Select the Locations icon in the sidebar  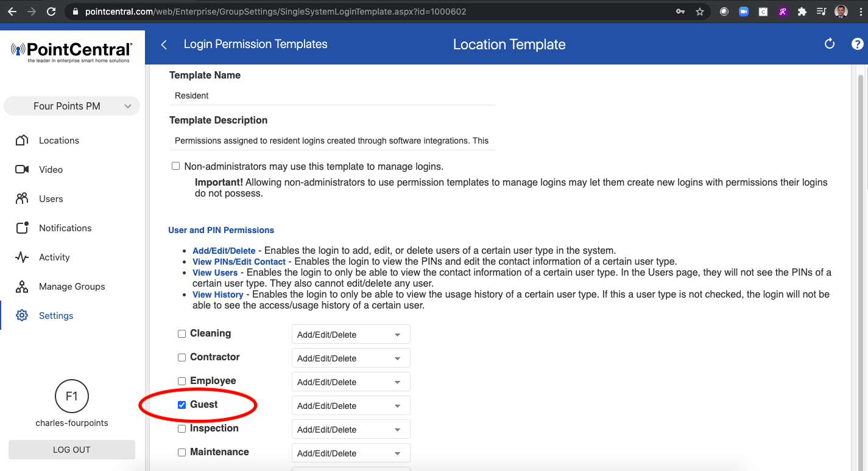pyautogui.click(x=21, y=140)
